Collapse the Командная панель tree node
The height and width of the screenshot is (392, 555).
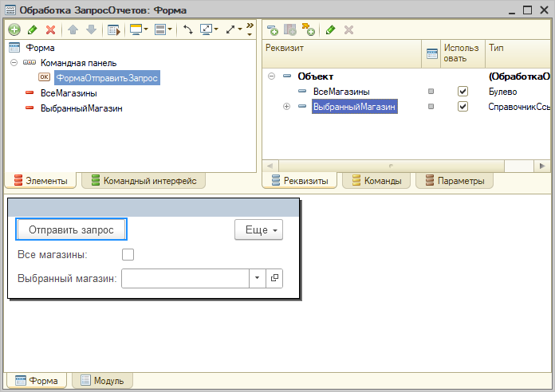(x=14, y=62)
